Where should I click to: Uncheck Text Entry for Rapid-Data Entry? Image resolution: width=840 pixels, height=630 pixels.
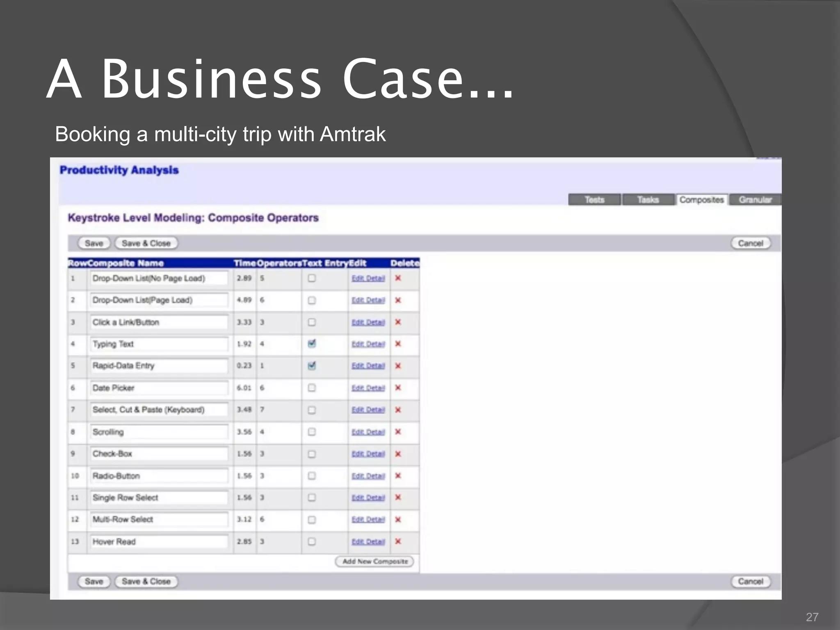[x=312, y=365]
